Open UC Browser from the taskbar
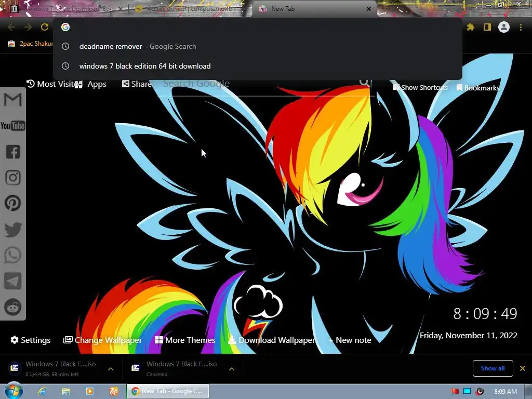 (114, 391)
